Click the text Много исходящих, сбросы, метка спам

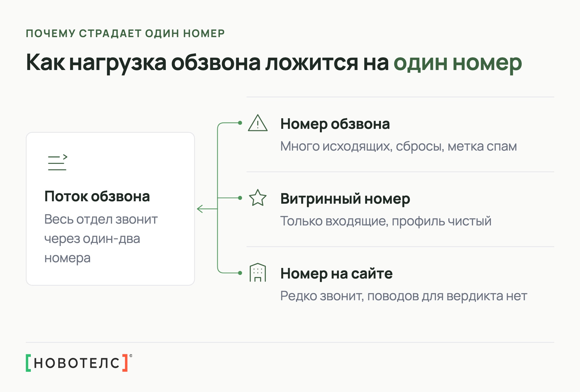point(398,146)
